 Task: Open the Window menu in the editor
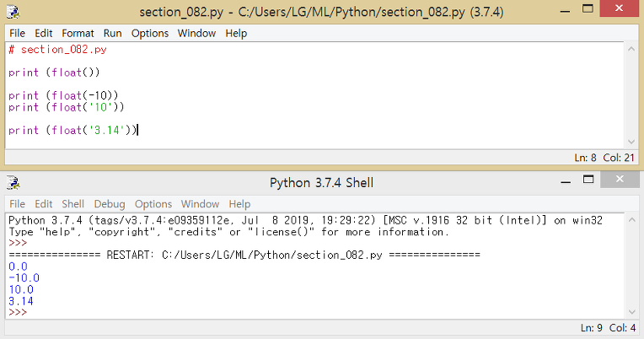click(x=196, y=33)
